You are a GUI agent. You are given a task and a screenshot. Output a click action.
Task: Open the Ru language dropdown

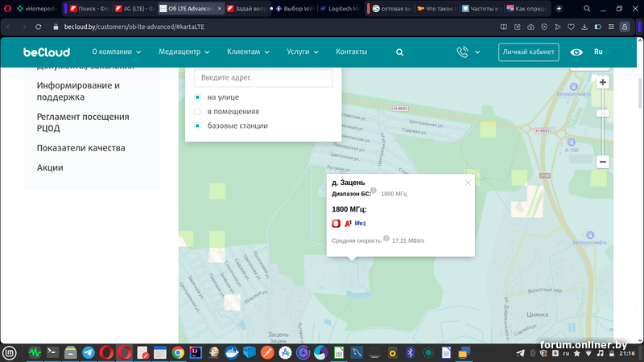point(601,51)
